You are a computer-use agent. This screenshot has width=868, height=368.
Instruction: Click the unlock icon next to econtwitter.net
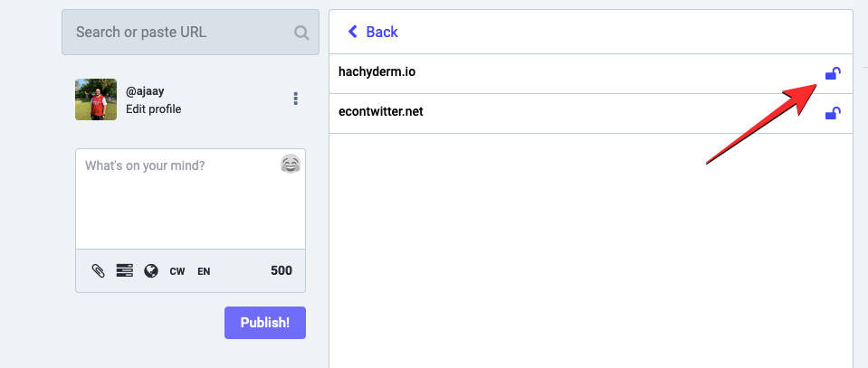[x=833, y=113]
